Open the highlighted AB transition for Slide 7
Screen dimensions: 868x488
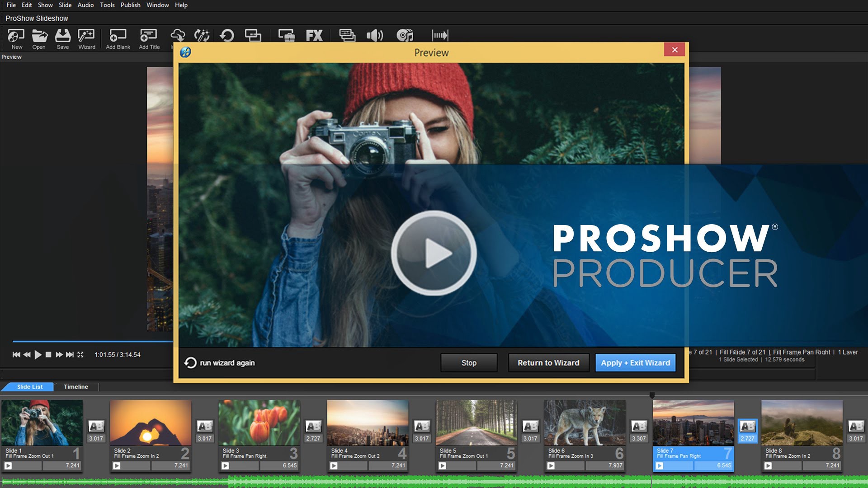pos(747,427)
